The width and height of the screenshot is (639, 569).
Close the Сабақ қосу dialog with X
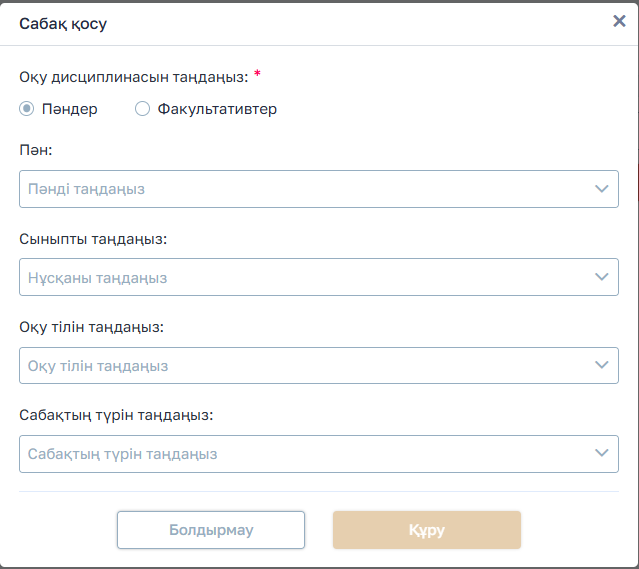[619, 21]
